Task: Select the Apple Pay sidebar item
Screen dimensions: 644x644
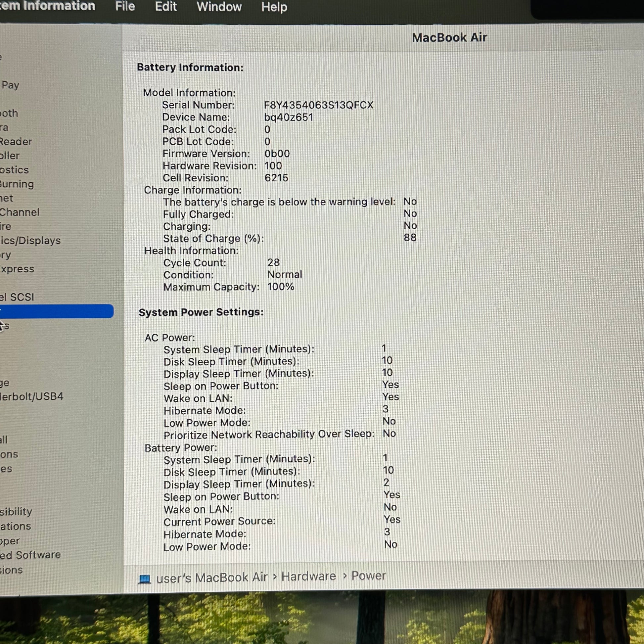Action: [10, 85]
